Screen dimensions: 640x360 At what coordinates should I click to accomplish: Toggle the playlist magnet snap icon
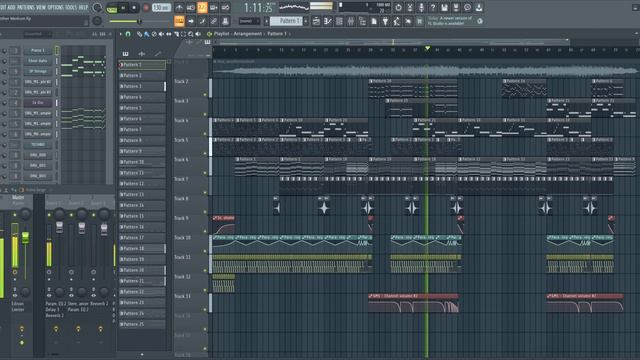point(128,34)
